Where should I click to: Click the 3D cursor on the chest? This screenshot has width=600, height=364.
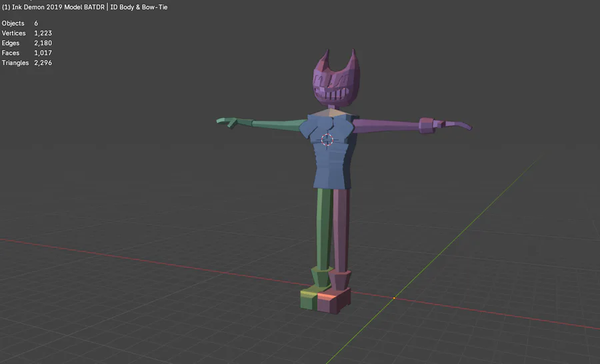327,140
